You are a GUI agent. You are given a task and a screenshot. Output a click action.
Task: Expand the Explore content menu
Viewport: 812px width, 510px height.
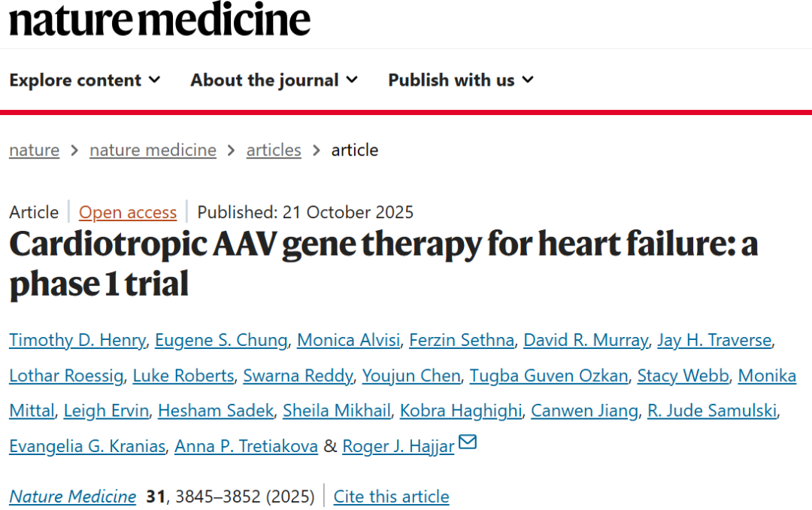[x=85, y=80]
